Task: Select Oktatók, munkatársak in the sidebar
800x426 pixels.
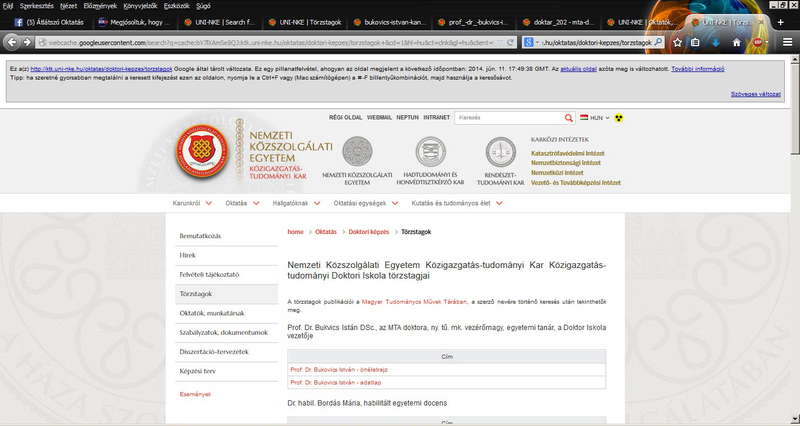Action: 227,313
